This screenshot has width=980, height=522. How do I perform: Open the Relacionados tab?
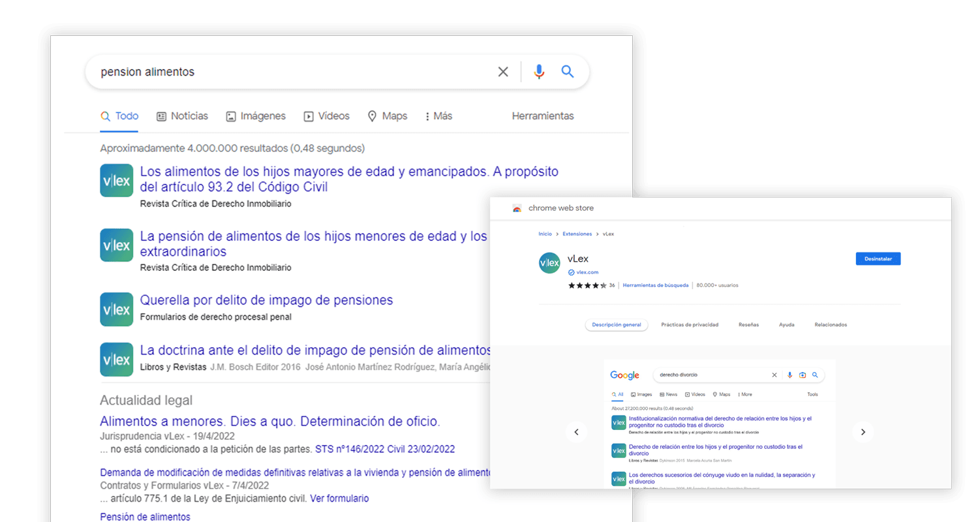[831, 325]
